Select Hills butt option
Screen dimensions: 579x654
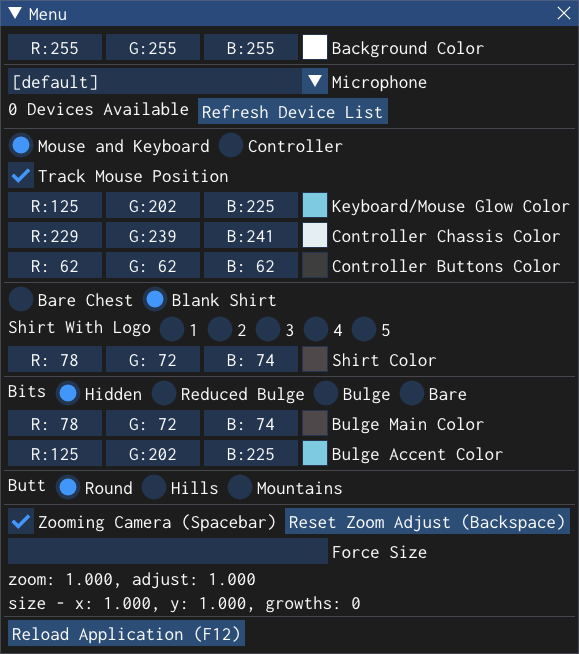154,487
